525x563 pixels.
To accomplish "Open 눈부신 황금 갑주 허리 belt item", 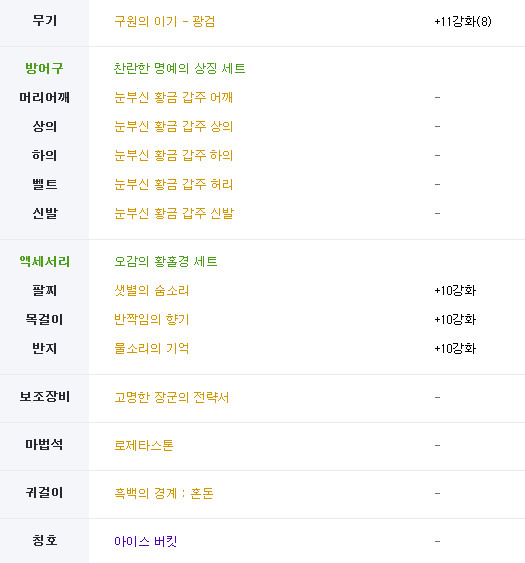I will pos(173,185).
